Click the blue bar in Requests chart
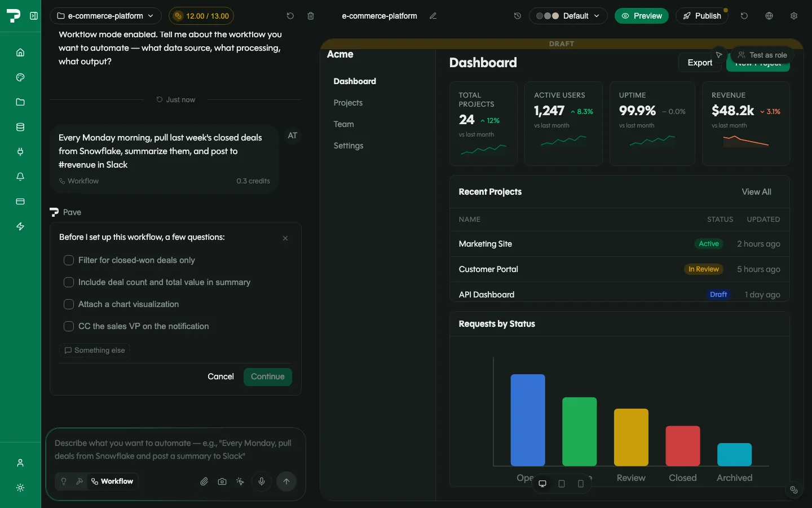The width and height of the screenshot is (812, 508). [x=528, y=420]
